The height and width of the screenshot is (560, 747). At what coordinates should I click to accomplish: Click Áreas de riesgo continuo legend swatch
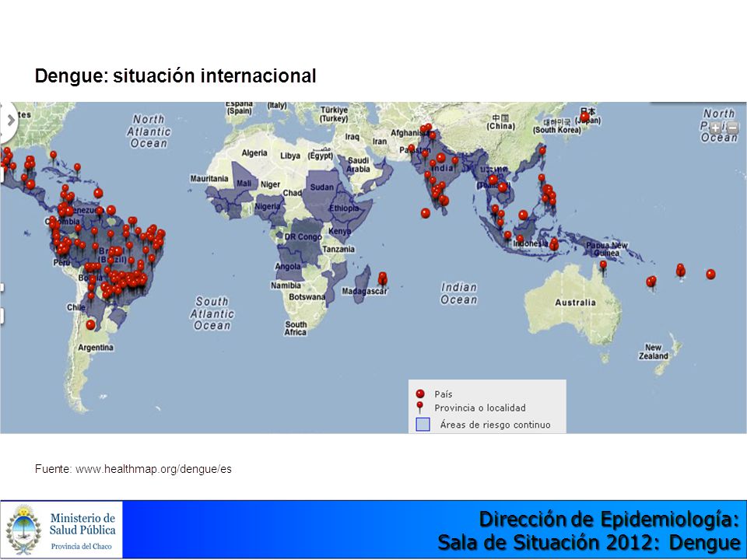[x=423, y=425]
